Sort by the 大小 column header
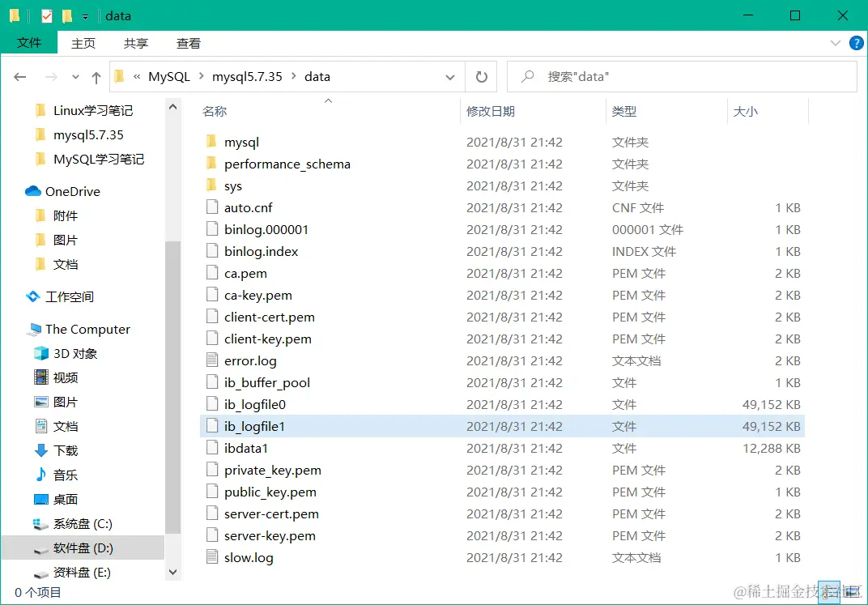 click(x=745, y=111)
